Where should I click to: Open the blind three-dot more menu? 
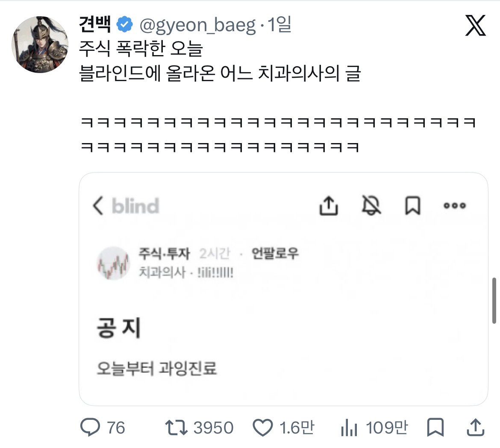tap(455, 205)
